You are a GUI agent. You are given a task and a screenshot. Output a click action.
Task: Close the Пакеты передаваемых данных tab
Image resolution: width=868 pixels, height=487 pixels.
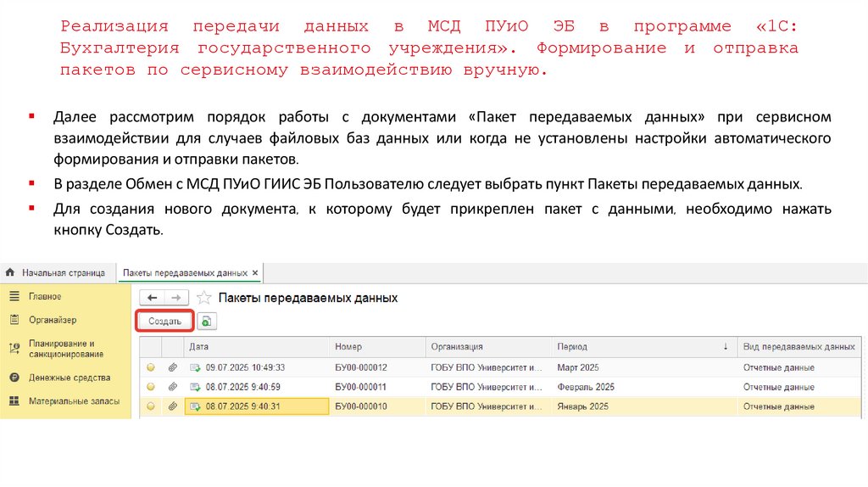pos(255,272)
